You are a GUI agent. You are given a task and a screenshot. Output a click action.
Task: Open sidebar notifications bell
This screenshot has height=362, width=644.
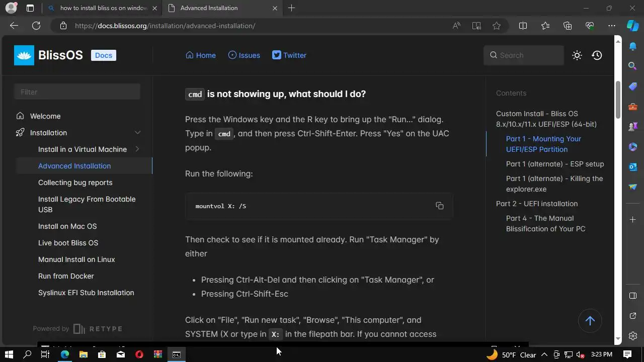pos(633,46)
